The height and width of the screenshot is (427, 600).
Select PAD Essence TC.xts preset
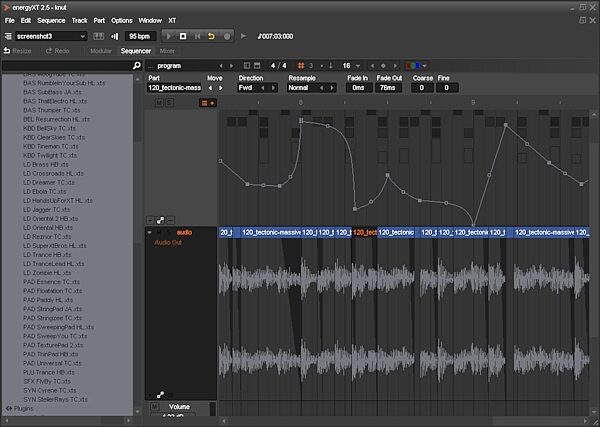52,282
